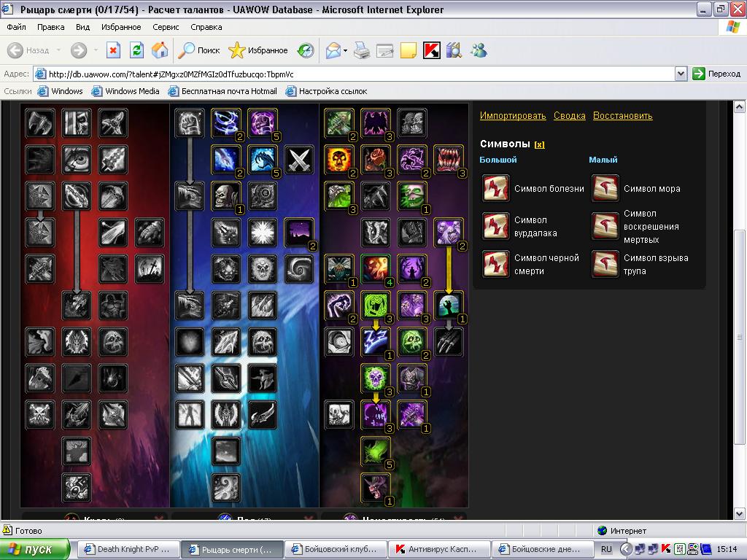This screenshot has width=747, height=560.
Task: Open the Избранное menu
Action: pyautogui.click(x=121, y=27)
